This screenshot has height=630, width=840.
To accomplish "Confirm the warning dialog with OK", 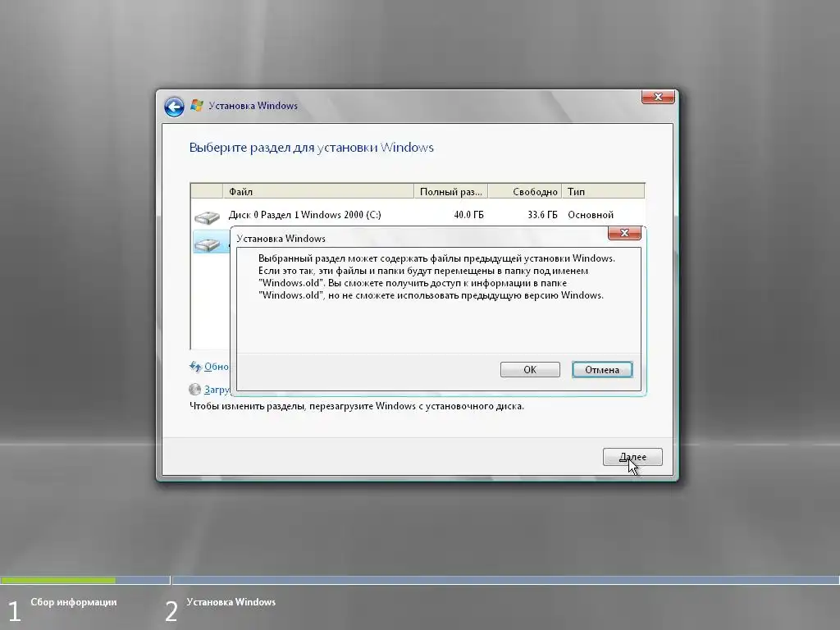I will 530,370.
